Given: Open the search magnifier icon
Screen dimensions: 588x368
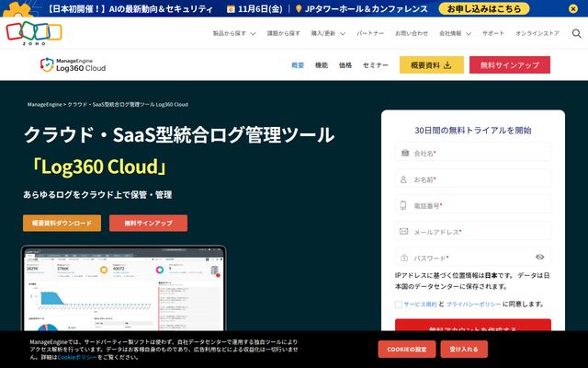Looking at the screenshot, I should click(x=576, y=33).
